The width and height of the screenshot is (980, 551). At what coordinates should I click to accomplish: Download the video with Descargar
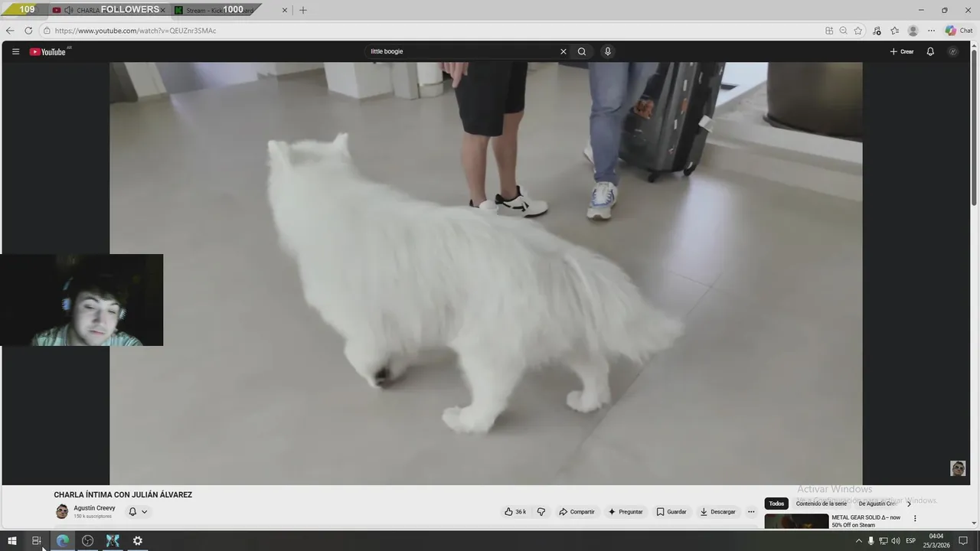coord(717,511)
